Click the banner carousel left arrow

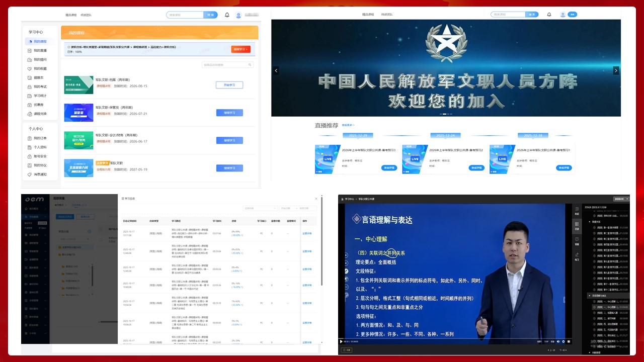click(276, 71)
